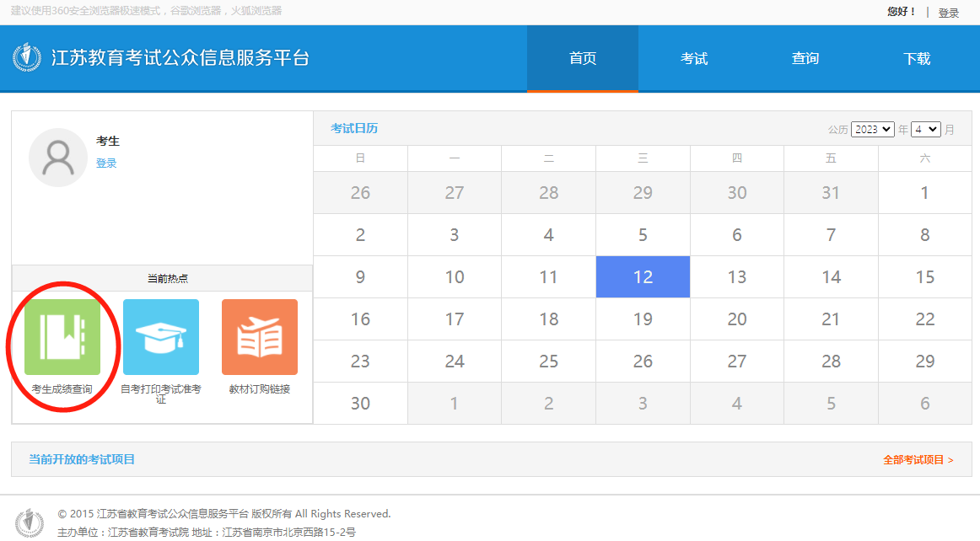This screenshot has width=980, height=541.
Task: Open the year 2023 dropdown
Action: 872,130
